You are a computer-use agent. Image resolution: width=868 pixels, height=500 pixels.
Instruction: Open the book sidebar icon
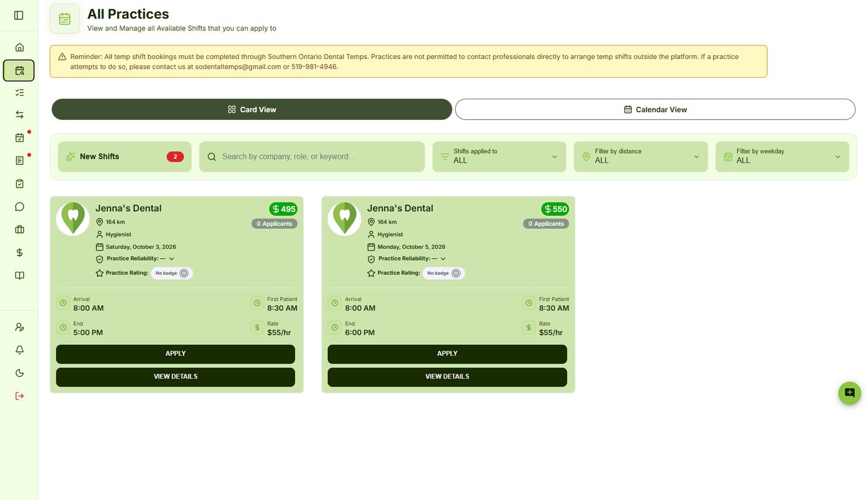pyautogui.click(x=19, y=275)
